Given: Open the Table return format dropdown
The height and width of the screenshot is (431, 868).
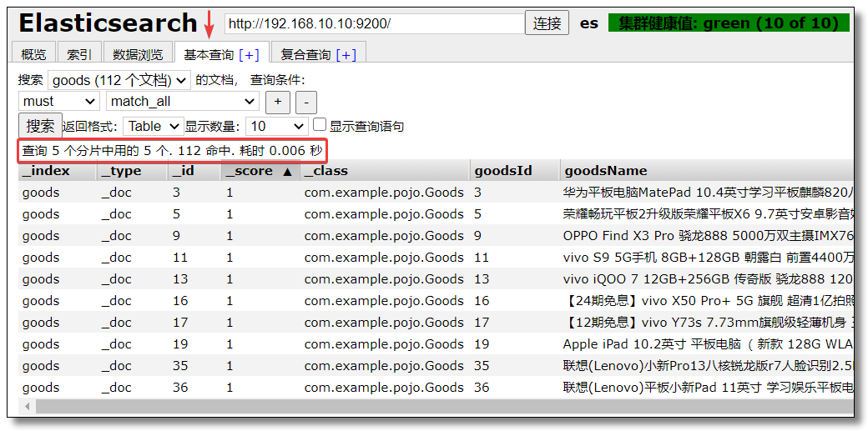Looking at the screenshot, I should 154,126.
